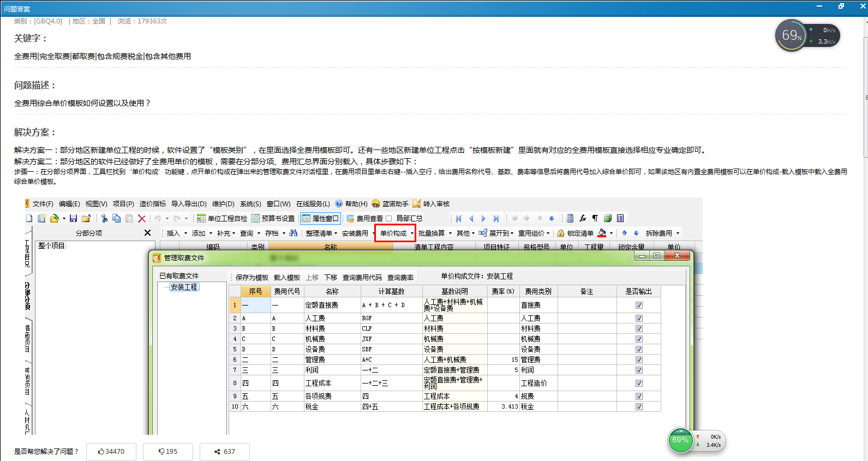Image resolution: width=868 pixels, height=461 pixels.
Task: Open the 拆除费用 dropdown
Action: (x=678, y=234)
